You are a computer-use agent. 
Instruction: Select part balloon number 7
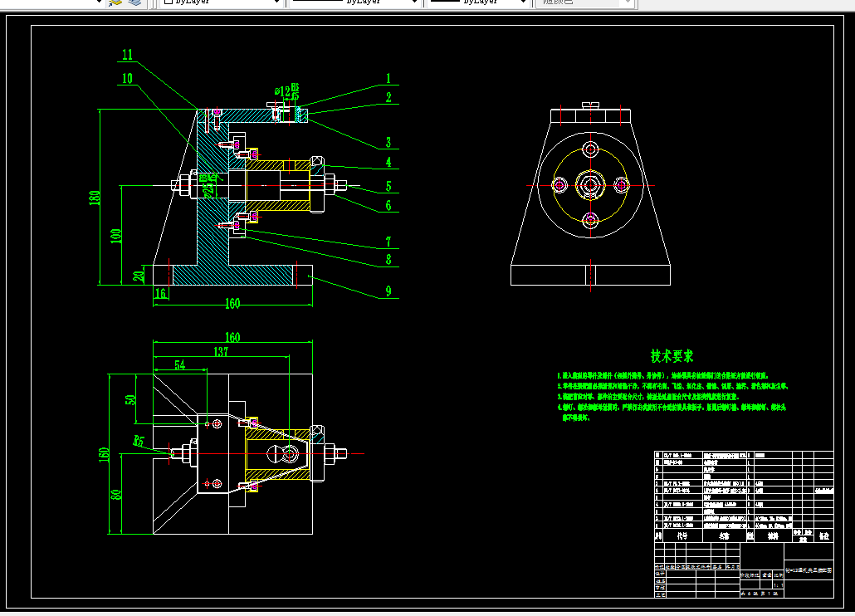tap(388, 242)
